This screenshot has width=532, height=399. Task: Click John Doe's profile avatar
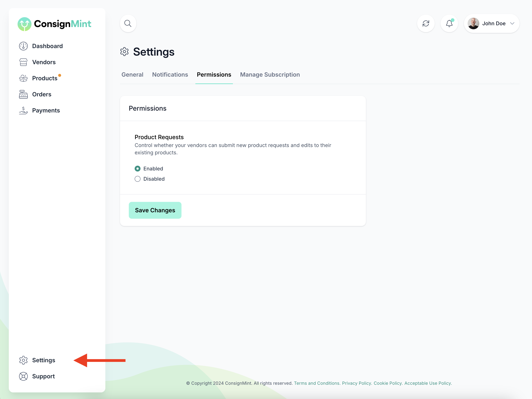click(473, 24)
